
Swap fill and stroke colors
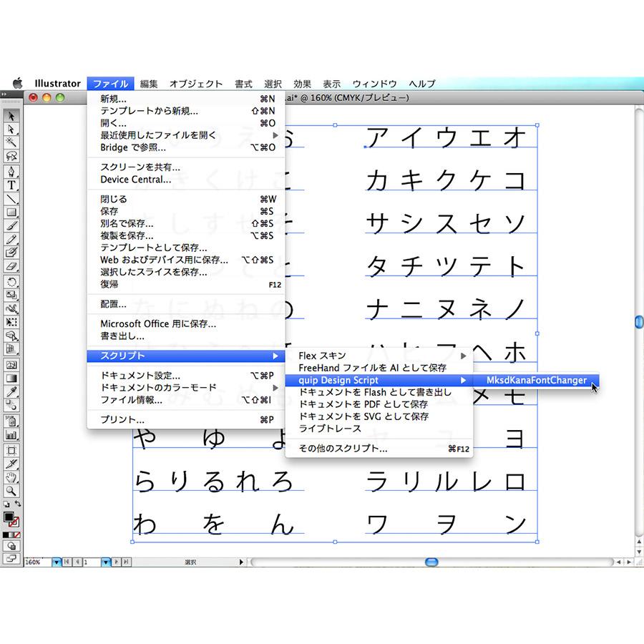click(17, 504)
